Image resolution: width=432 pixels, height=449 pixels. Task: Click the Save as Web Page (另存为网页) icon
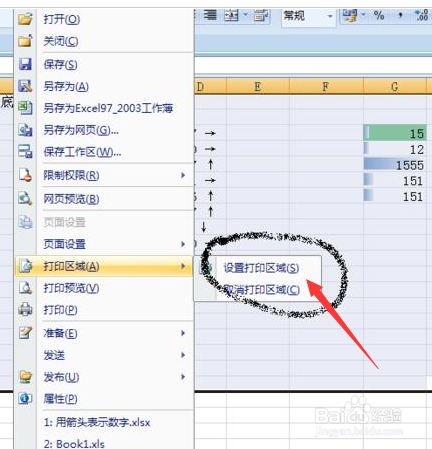pos(25,130)
